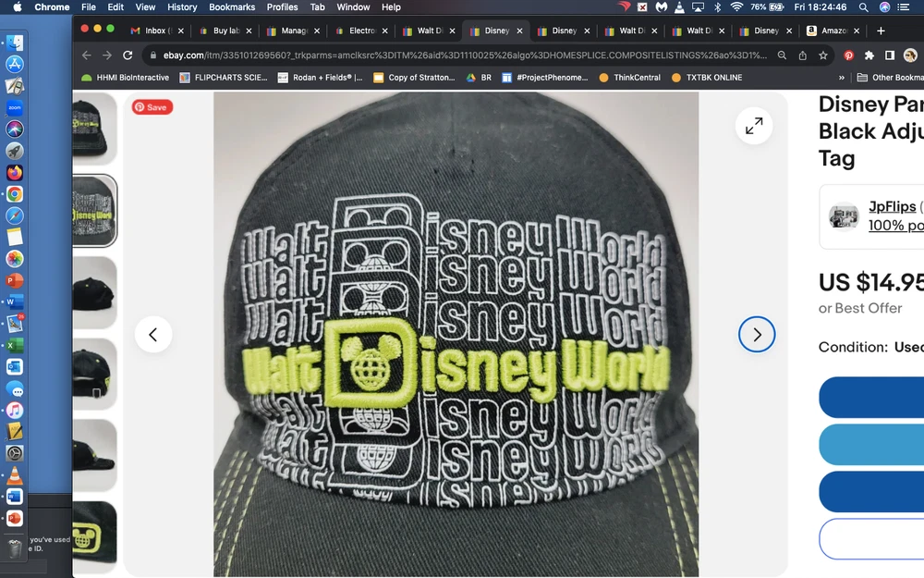Show the next product photo
The image size is (924, 578).
(x=756, y=335)
